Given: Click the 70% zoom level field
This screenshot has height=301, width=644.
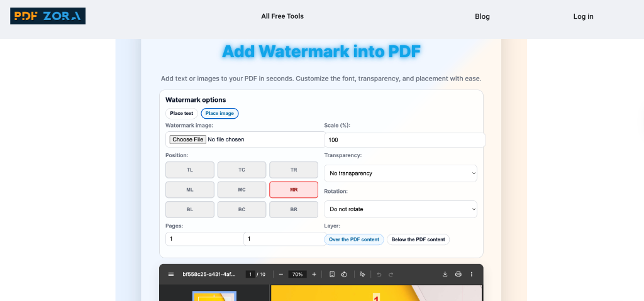Looking at the screenshot, I should (x=297, y=275).
